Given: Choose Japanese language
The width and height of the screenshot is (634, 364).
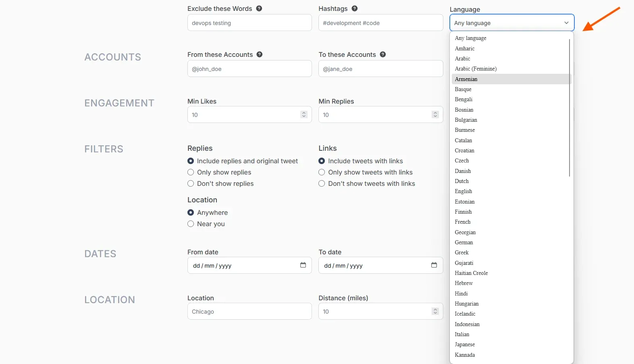Looking at the screenshot, I should (x=511, y=344).
